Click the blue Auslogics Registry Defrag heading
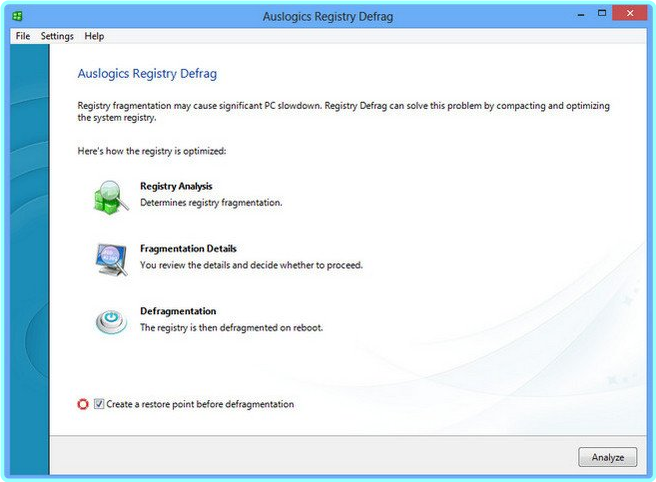This screenshot has height=482, width=656. [147, 74]
